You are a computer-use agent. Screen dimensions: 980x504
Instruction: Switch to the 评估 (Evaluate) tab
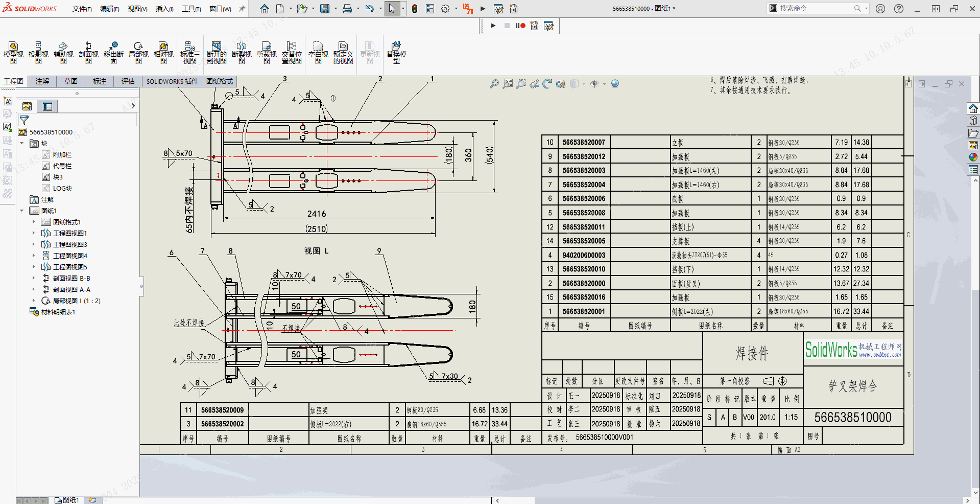[128, 81]
